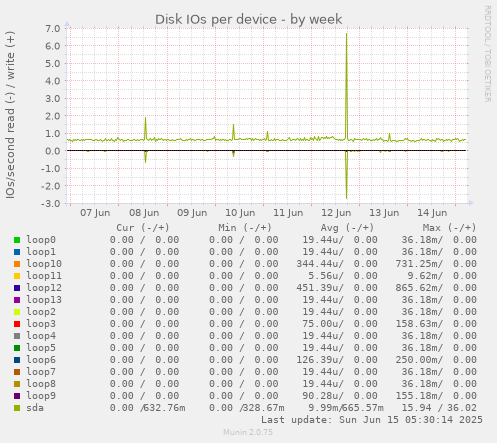Screen dimensions: 497x443
Task: Click the 0.0 y-axis label
Action: click(x=53, y=151)
